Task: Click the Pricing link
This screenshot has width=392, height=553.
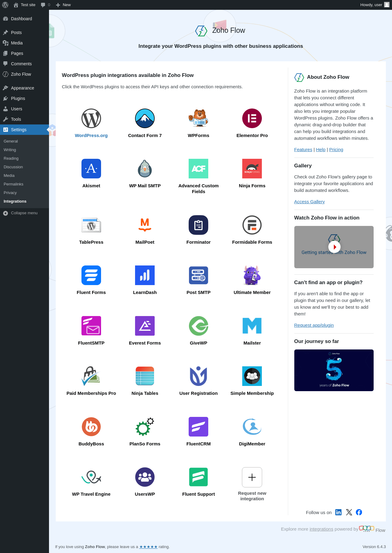Action: click(336, 150)
